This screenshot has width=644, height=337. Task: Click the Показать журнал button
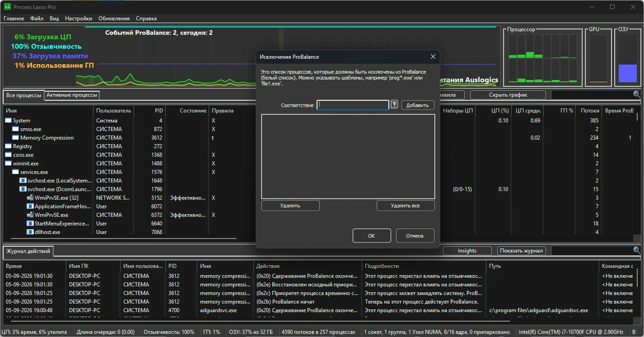coord(522,251)
